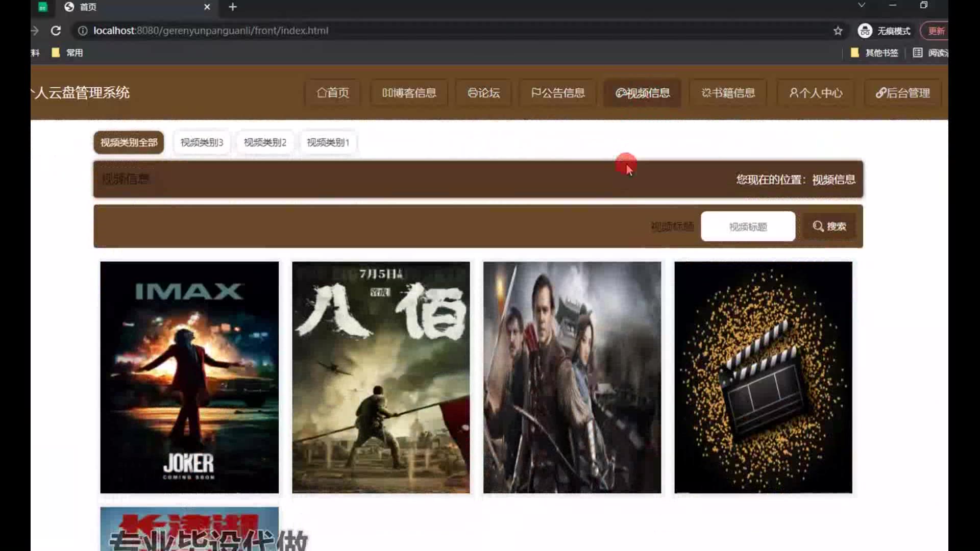Image resolution: width=980 pixels, height=551 pixels.
Task: Open the incognito mode profile icon
Action: pos(865,31)
